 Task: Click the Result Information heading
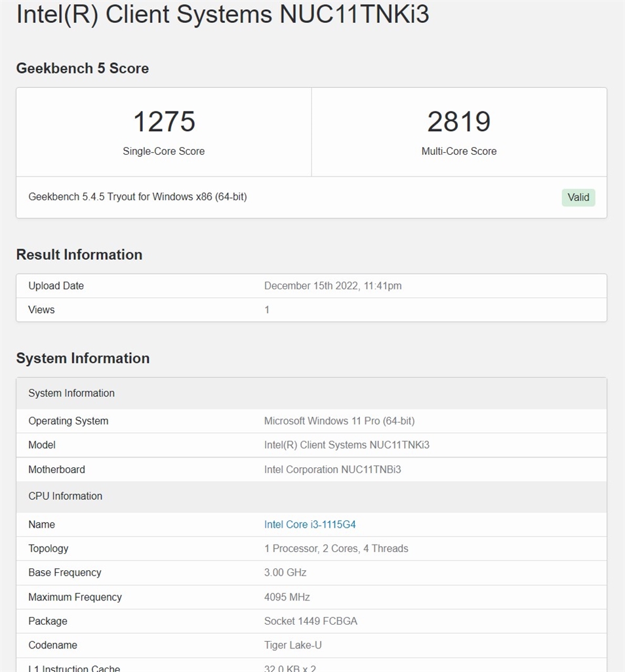coord(79,255)
